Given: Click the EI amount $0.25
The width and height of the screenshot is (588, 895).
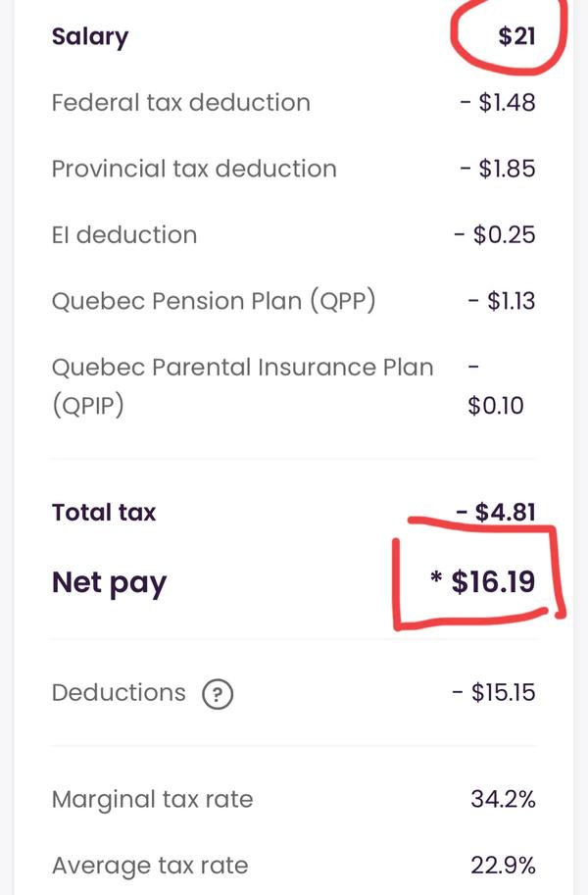Looking at the screenshot, I should [495, 235].
